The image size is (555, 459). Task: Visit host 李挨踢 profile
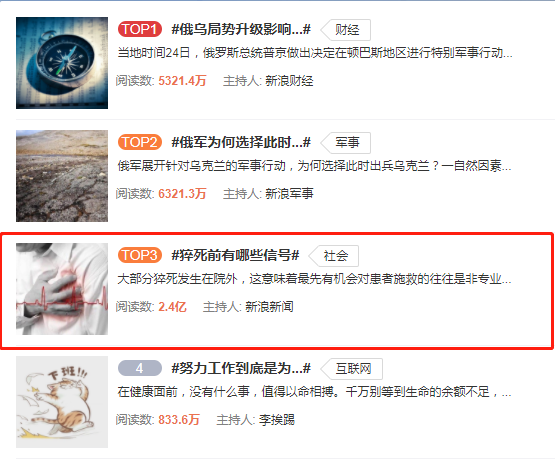pyautogui.click(x=276, y=420)
